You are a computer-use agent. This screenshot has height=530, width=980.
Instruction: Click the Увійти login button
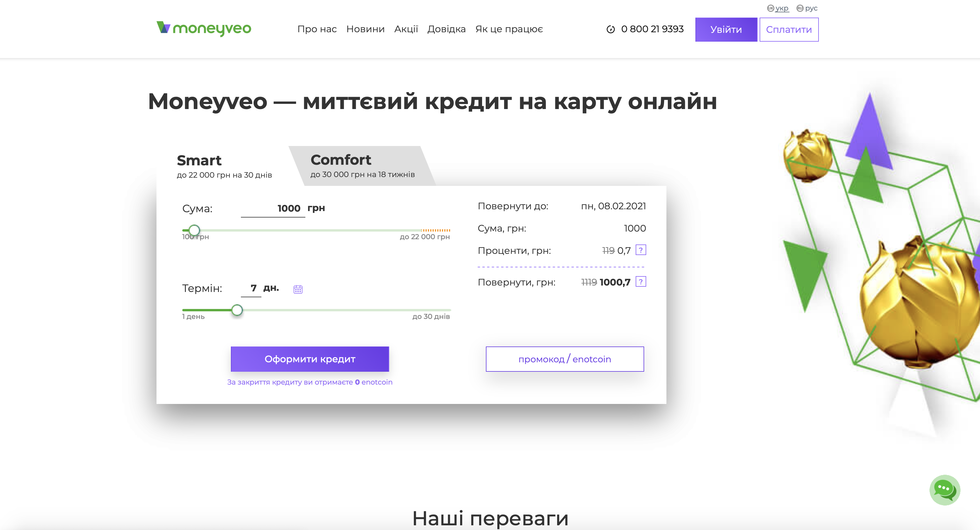click(x=726, y=29)
